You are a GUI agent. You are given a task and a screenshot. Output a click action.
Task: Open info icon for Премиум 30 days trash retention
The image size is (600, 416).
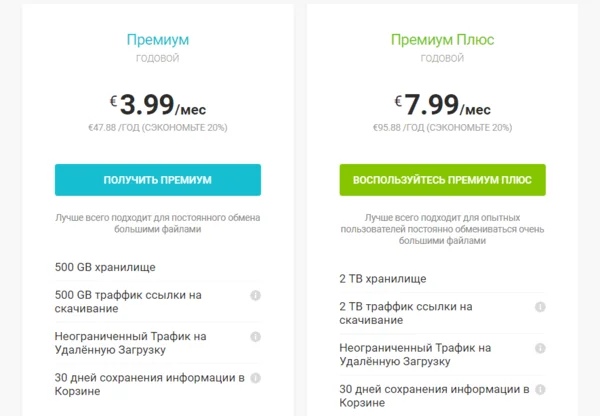click(x=255, y=378)
